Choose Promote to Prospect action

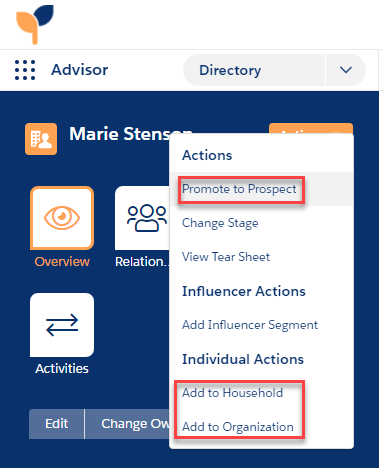click(x=239, y=189)
